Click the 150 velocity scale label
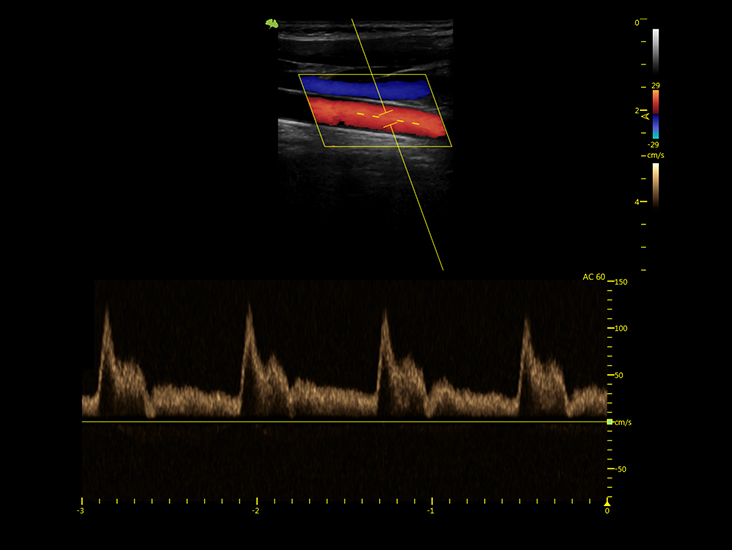The height and width of the screenshot is (550, 732). (x=621, y=282)
